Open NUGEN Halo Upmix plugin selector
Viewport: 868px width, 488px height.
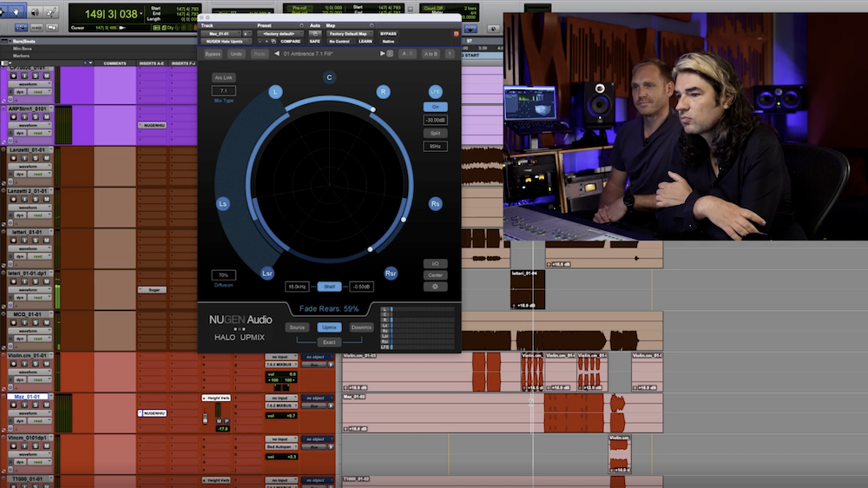coord(227,42)
